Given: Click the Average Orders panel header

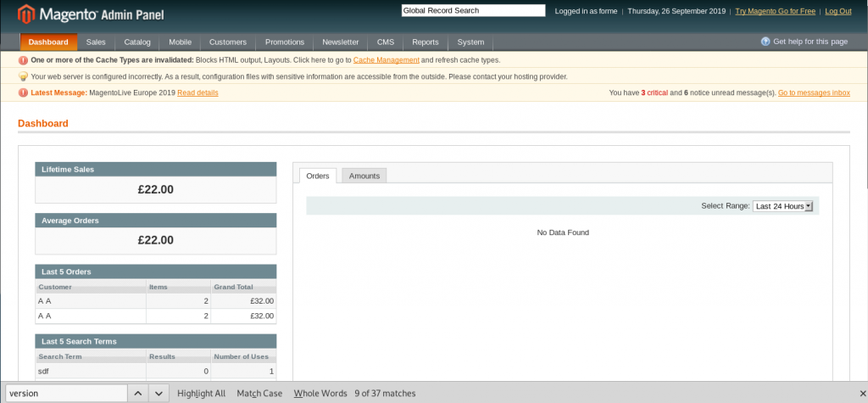Looking at the screenshot, I should pyautogui.click(x=156, y=221).
